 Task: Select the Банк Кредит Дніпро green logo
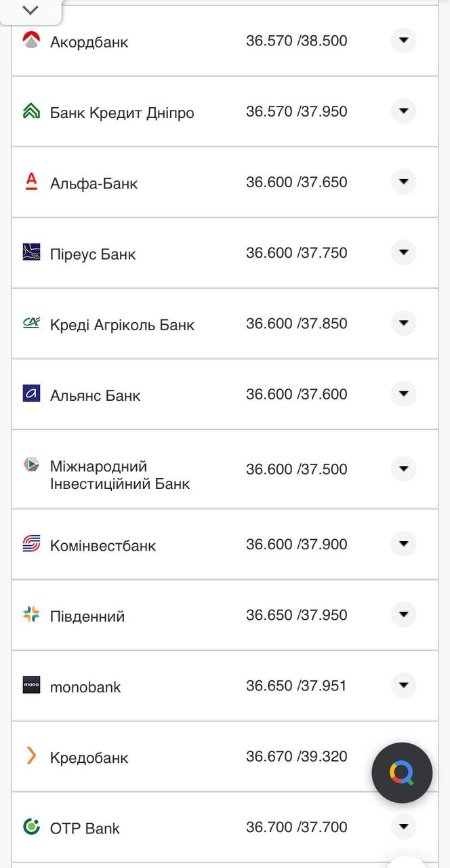(x=30, y=111)
